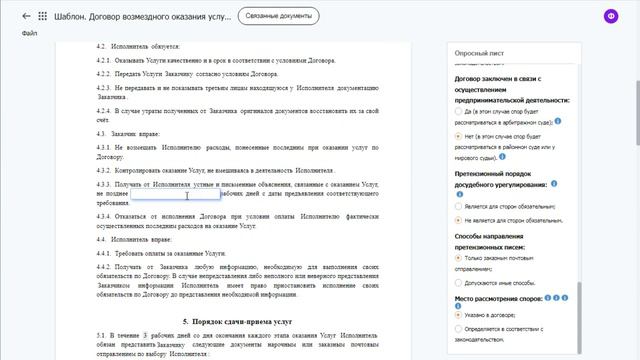Click heading '5. Порядок сдачи-приема услуг'

pyautogui.click(x=237, y=322)
